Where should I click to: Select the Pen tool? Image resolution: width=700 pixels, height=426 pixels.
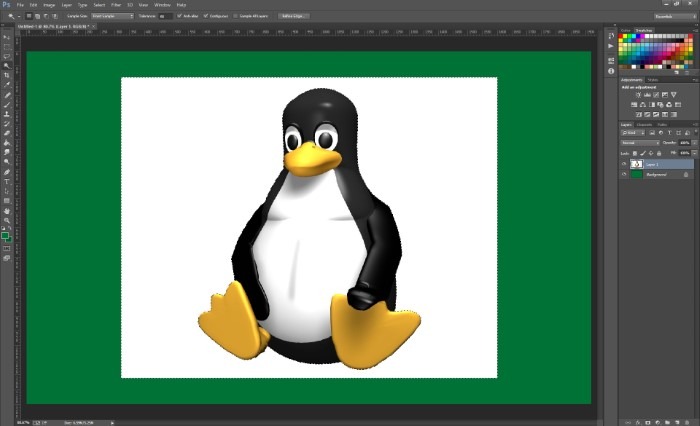point(7,172)
